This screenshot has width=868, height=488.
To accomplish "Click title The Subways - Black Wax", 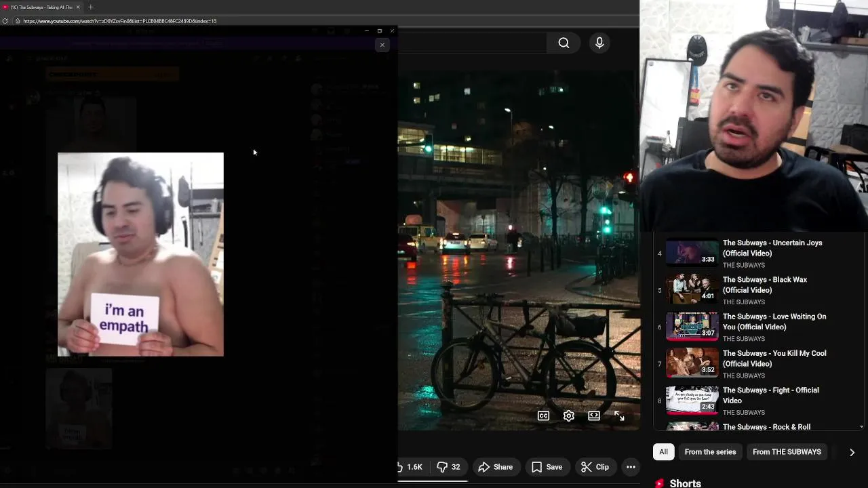I will (765, 285).
